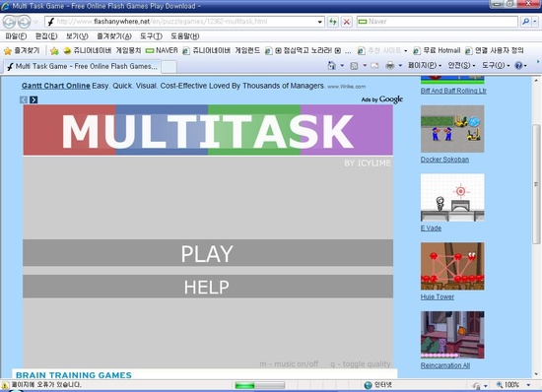Expand the Feeds button dropdown arrow

[x=365, y=65]
